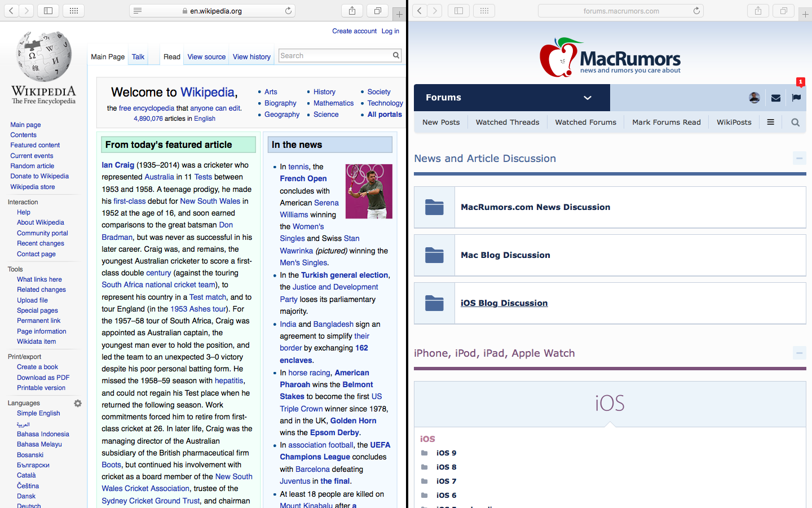Image resolution: width=812 pixels, height=508 pixels.
Task: Click Wikipedia search magnifier icon
Action: (396, 55)
